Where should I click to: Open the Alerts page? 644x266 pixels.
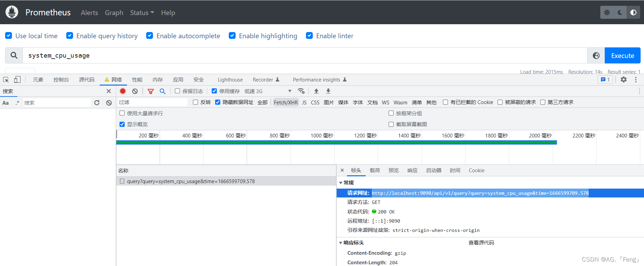pyautogui.click(x=89, y=13)
